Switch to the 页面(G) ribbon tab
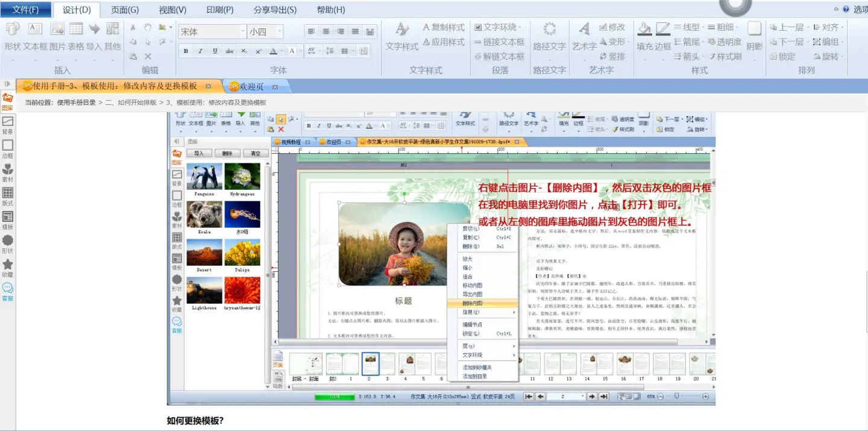The width and height of the screenshot is (868, 431). (x=125, y=10)
